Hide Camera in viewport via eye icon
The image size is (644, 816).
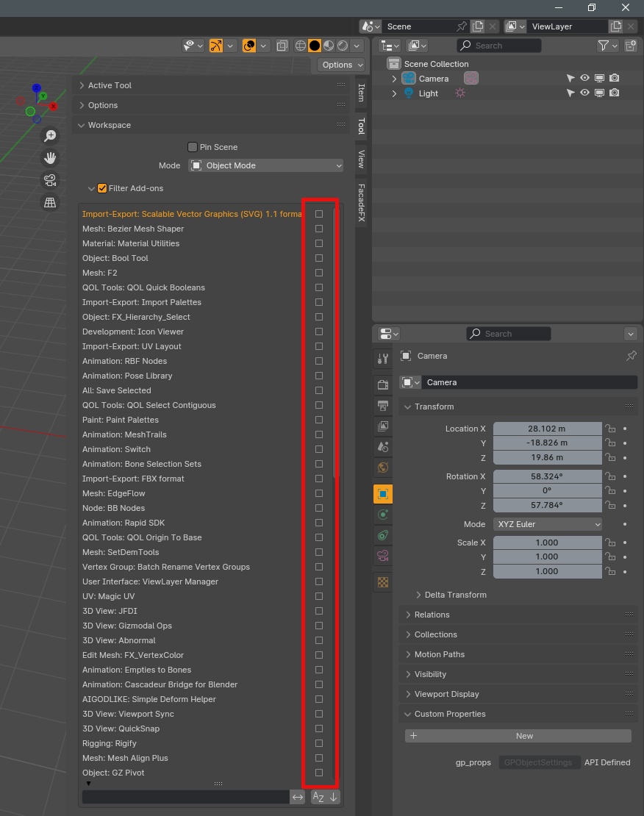585,78
